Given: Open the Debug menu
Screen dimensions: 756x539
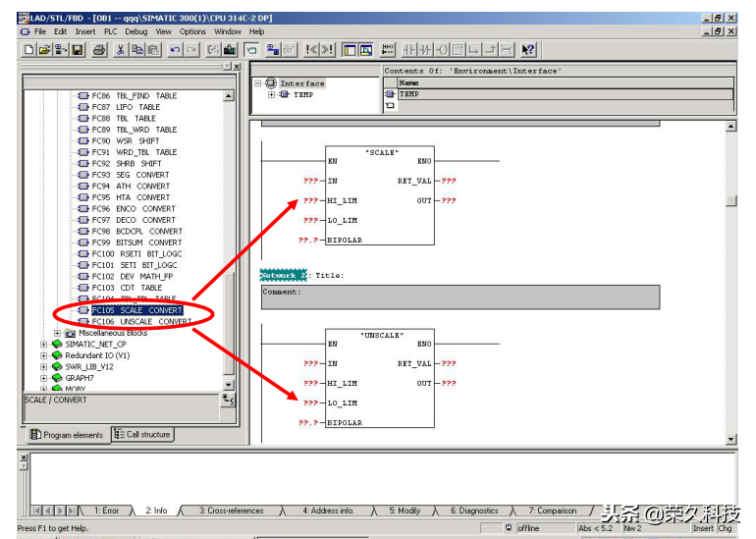Looking at the screenshot, I should [x=136, y=31].
